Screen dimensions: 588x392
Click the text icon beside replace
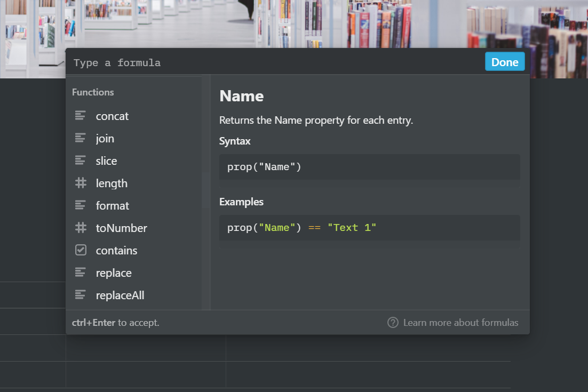pyautogui.click(x=80, y=272)
